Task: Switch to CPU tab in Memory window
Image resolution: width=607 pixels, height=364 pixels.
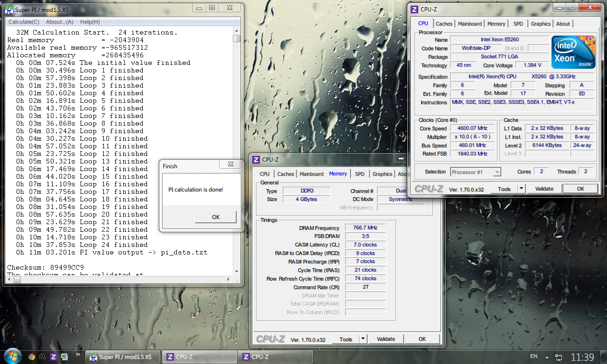Action: click(265, 174)
